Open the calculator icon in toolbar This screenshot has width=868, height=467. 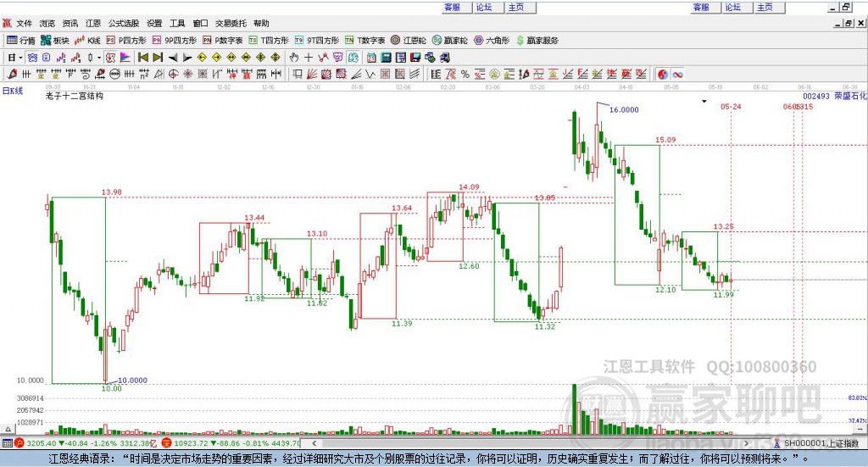point(387,58)
